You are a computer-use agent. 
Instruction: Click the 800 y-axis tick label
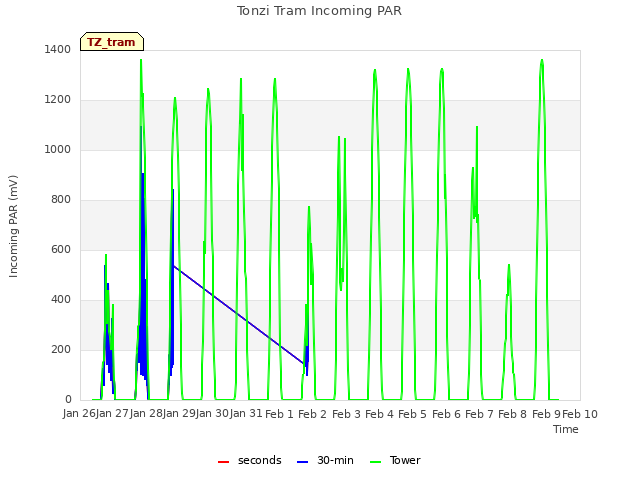point(61,200)
